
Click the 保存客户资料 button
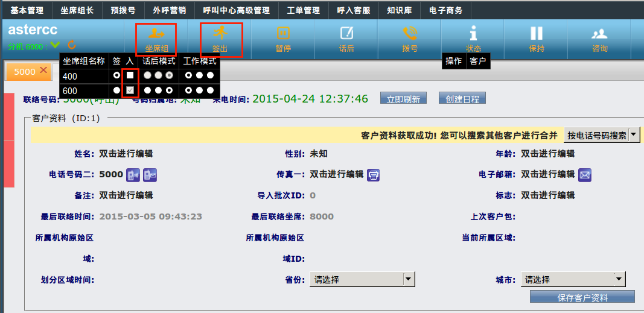pyautogui.click(x=582, y=297)
